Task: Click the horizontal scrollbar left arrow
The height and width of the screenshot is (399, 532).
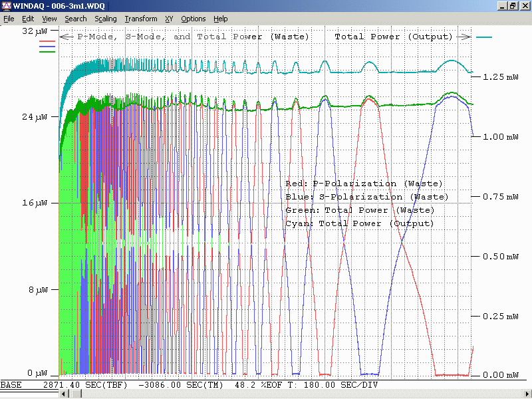Action: point(64,394)
